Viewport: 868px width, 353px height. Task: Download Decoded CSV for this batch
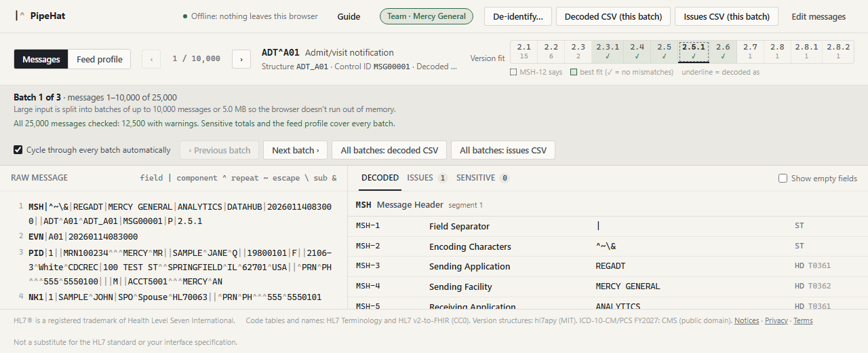coord(614,16)
